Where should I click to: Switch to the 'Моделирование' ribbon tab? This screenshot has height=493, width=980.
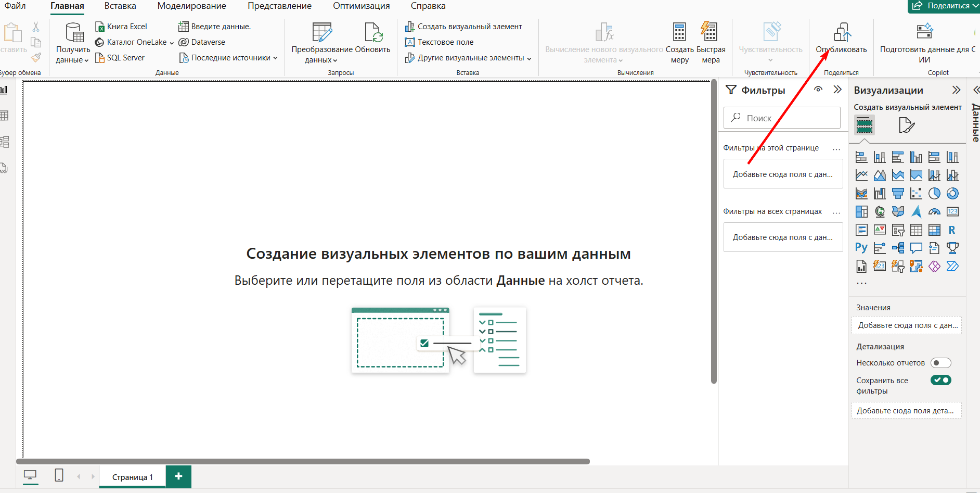[x=191, y=6]
